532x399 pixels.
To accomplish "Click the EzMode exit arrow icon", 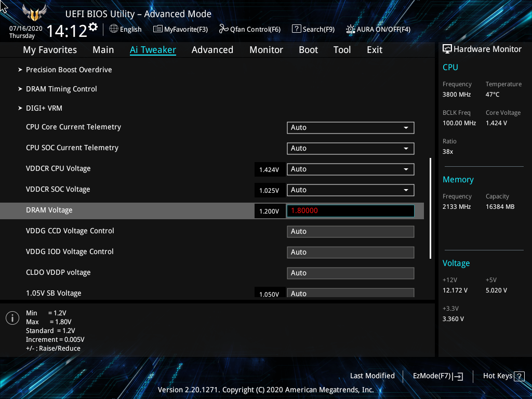I will (458, 376).
